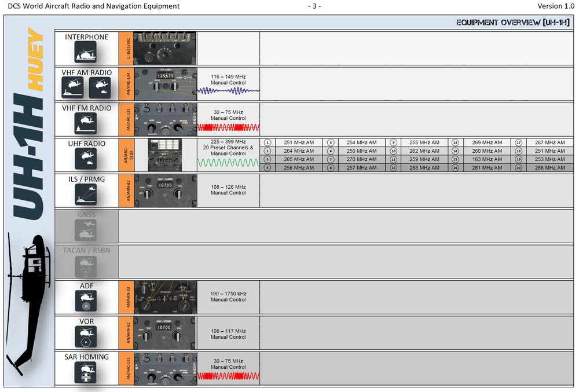Click the INTERPHONE helicopter icon

[85, 52]
